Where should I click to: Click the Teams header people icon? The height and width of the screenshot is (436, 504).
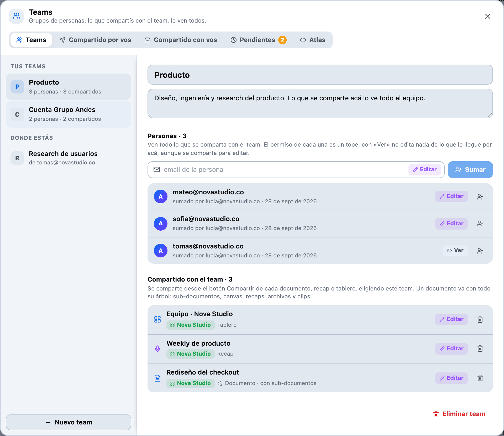point(16,16)
